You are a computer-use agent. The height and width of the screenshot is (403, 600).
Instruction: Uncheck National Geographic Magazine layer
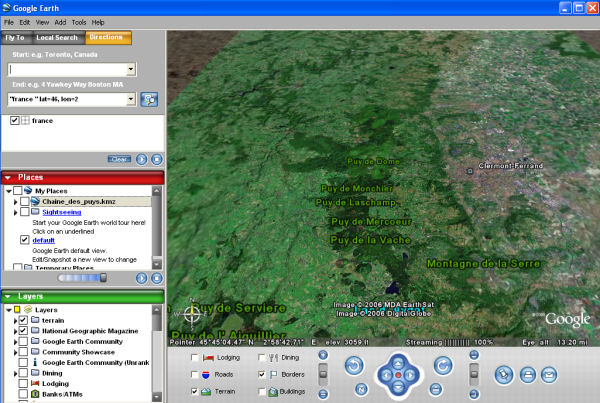pyautogui.click(x=23, y=331)
